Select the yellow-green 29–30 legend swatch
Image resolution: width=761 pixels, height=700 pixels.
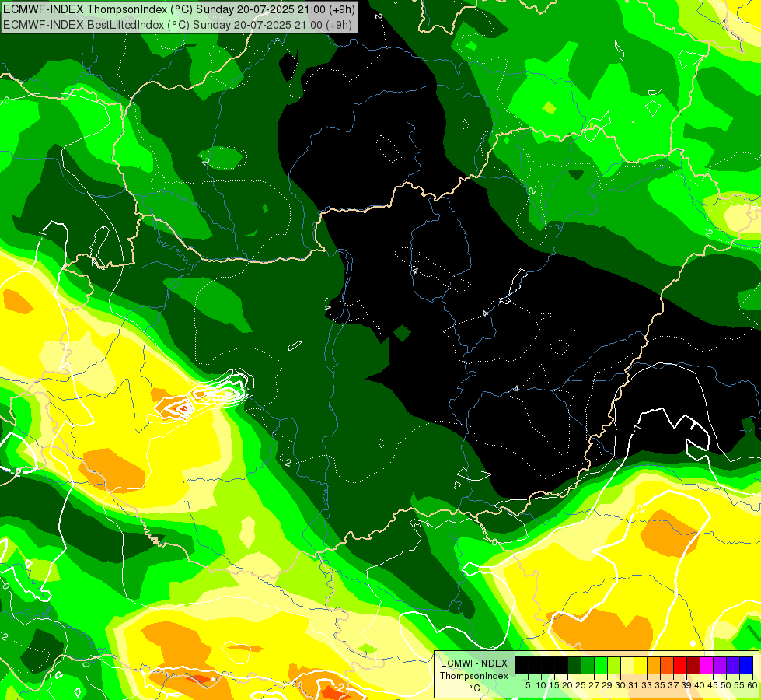coord(614,665)
